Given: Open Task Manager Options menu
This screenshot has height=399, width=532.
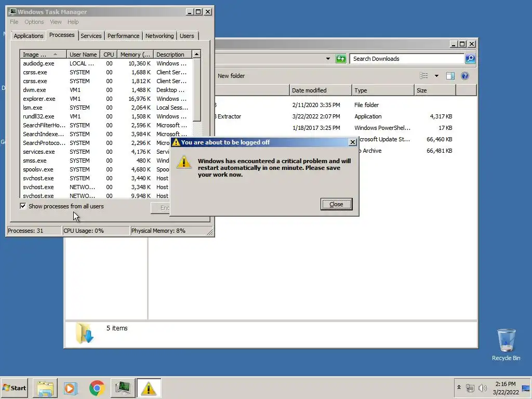Looking at the screenshot, I should pos(34,22).
